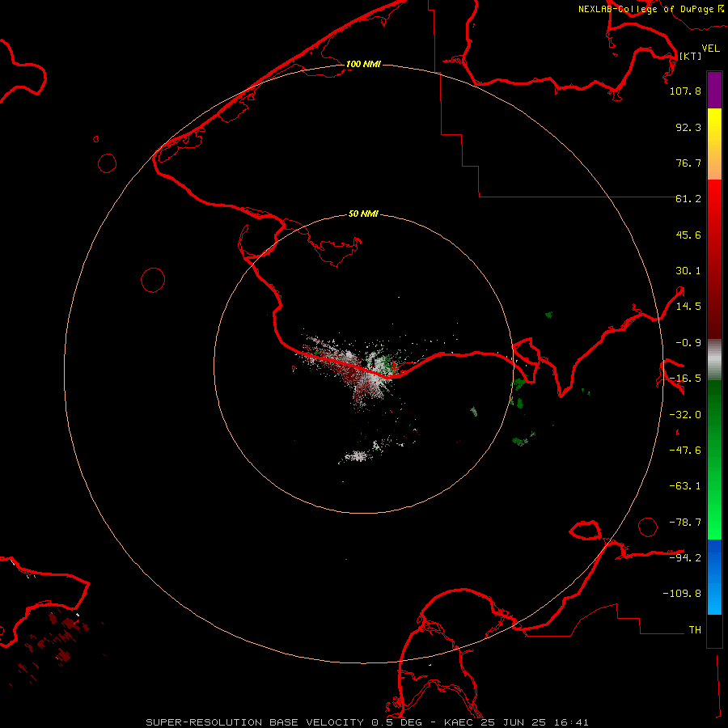Click the [KT] units label
This screenshot has height=728, width=728.
(x=690, y=56)
